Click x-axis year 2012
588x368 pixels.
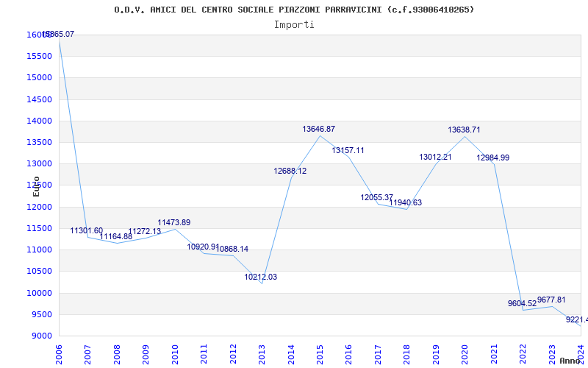point(233,354)
